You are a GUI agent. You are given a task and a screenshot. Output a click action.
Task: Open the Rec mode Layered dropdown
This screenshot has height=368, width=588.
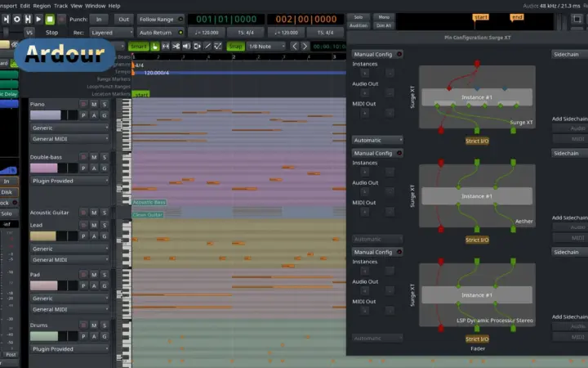tap(111, 33)
